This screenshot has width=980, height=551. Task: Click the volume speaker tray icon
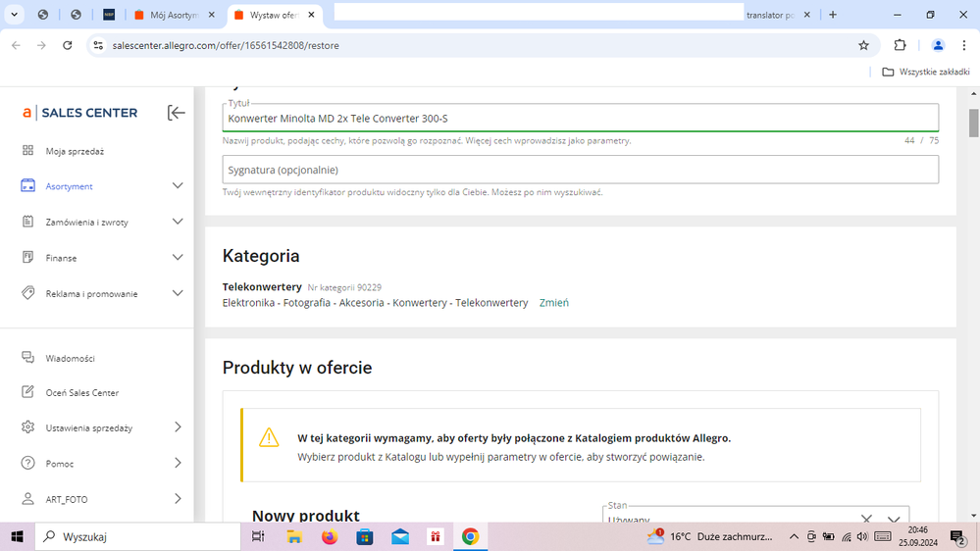coord(862,536)
